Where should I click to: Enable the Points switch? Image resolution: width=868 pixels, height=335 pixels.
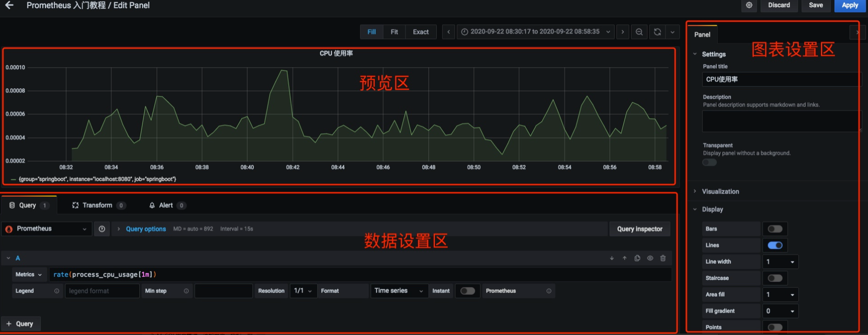775,327
